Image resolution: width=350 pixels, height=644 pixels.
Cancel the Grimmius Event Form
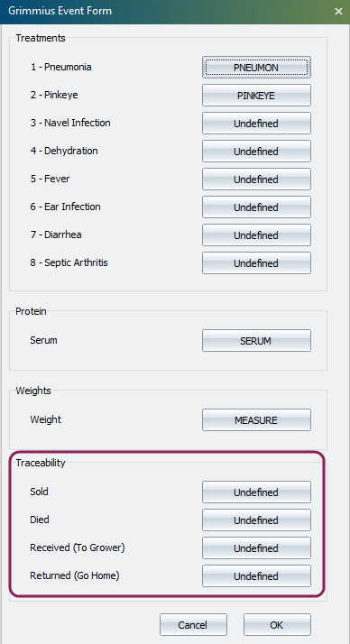click(x=193, y=625)
